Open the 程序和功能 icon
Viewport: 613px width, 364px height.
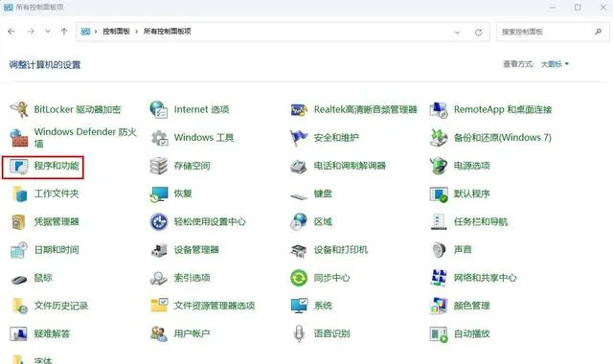(x=19, y=166)
